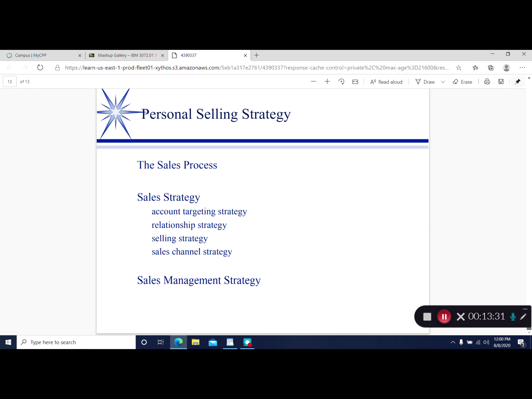532x399 pixels.
Task: Open the volume control in system tray
Action: pos(486,342)
